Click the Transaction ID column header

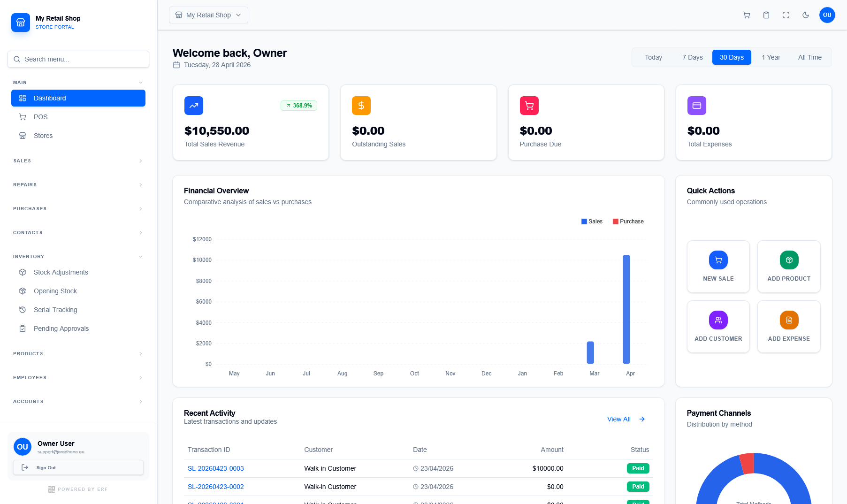coord(209,450)
